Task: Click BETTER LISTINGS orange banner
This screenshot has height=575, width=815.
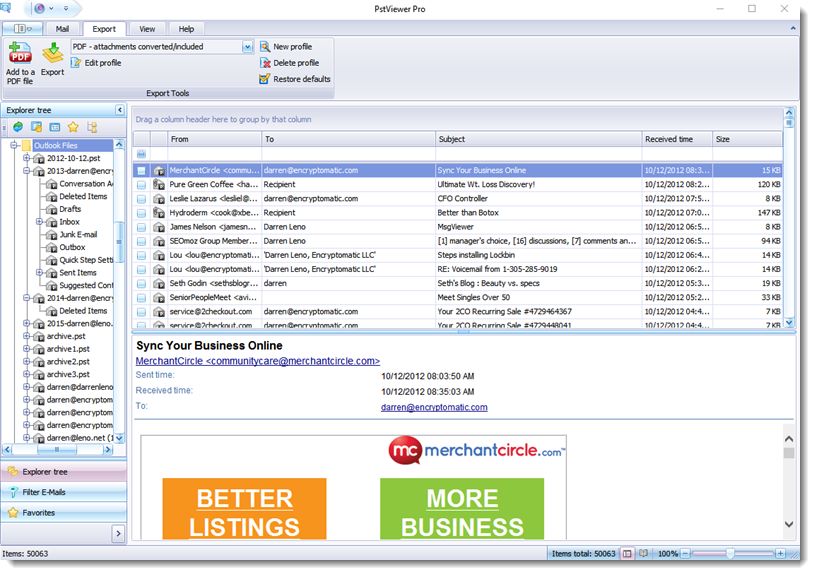Action: click(x=244, y=509)
